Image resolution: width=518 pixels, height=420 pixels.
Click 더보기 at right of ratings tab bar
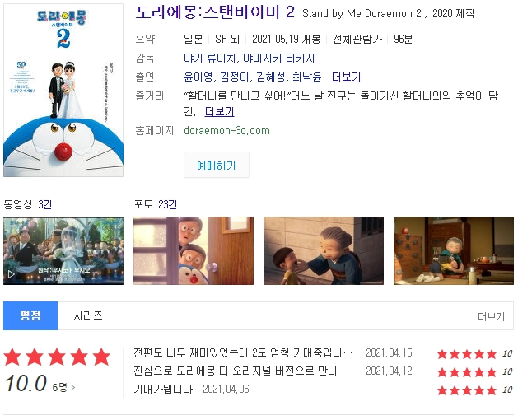coord(492,316)
